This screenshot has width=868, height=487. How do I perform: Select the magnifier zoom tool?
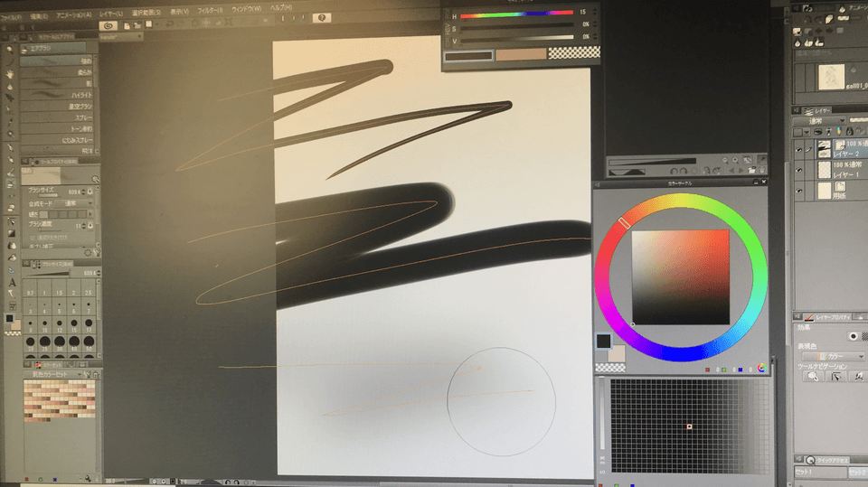[x=10, y=51]
